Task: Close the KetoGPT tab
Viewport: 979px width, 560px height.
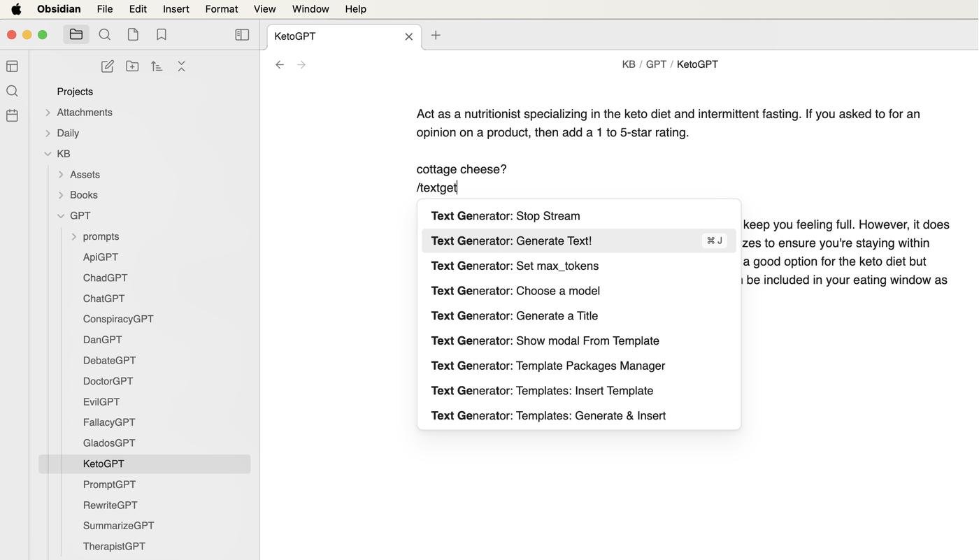Action: pos(408,36)
